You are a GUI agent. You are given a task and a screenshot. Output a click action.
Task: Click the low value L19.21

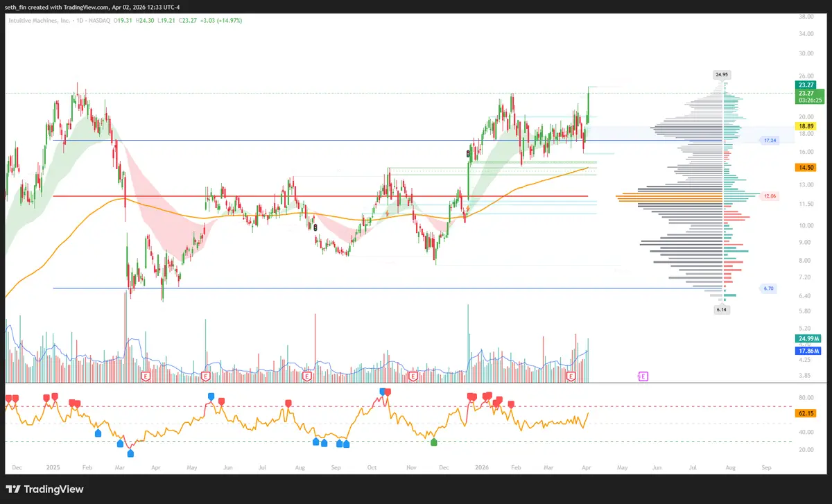[x=167, y=21]
